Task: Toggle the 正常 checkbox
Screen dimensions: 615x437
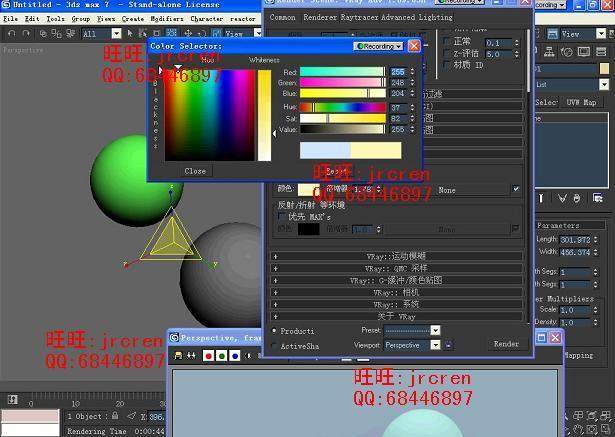Action: click(x=447, y=41)
